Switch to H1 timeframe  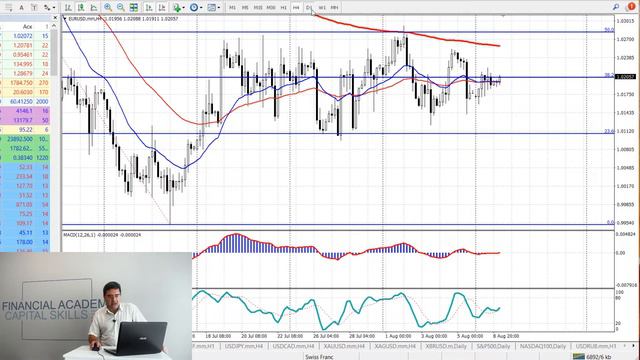pos(284,7)
